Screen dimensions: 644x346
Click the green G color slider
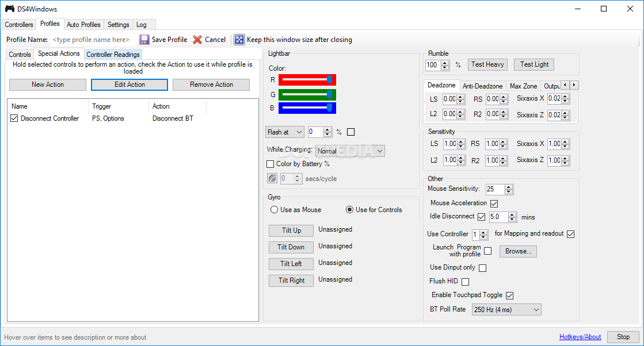coord(307,95)
